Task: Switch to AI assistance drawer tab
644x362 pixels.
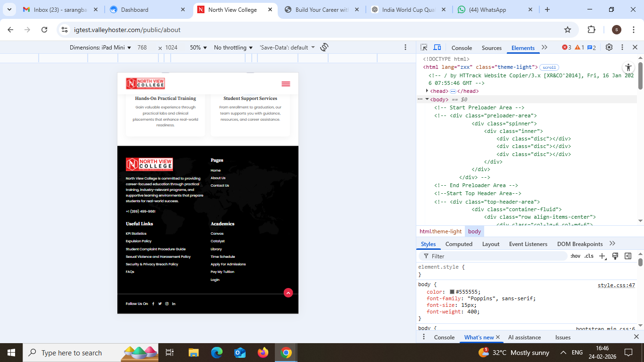Action: point(524,337)
